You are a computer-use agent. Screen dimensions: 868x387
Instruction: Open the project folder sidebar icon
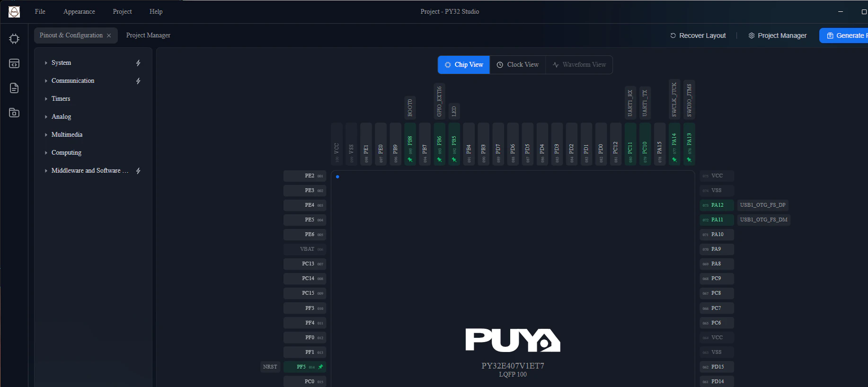(x=14, y=113)
